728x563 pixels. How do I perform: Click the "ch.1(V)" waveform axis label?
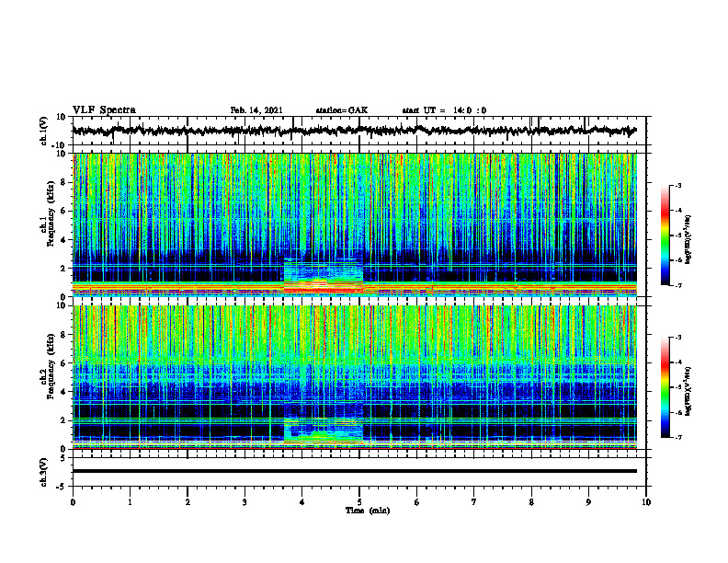44,131
